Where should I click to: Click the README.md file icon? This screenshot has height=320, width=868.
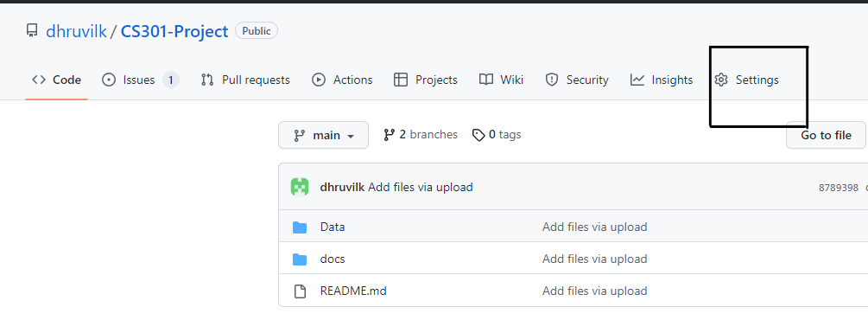coord(300,291)
